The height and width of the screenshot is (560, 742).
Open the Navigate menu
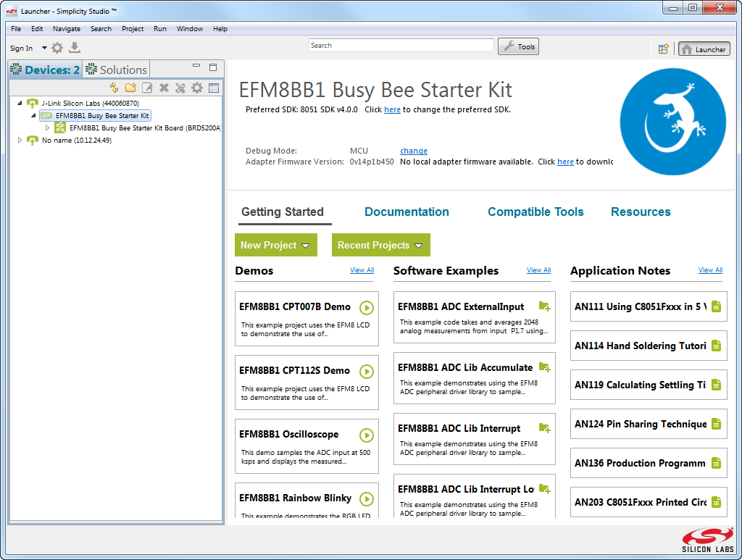(x=67, y=29)
